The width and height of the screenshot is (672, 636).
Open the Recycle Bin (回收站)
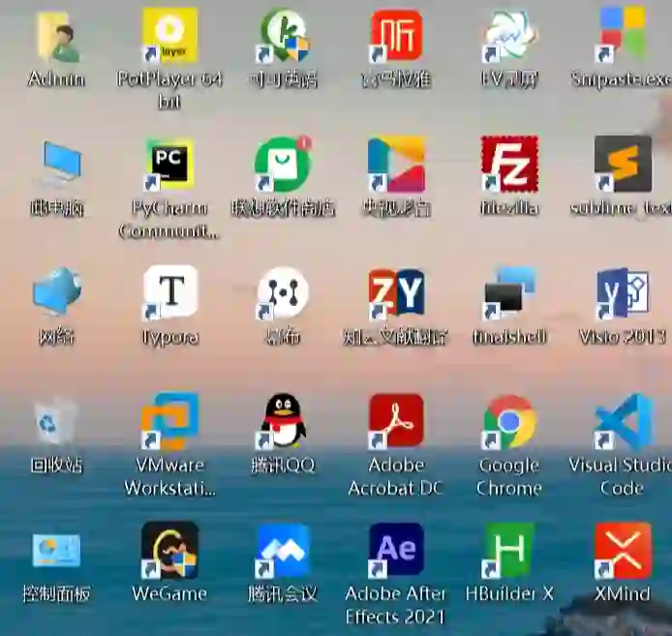(x=56, y=422)
